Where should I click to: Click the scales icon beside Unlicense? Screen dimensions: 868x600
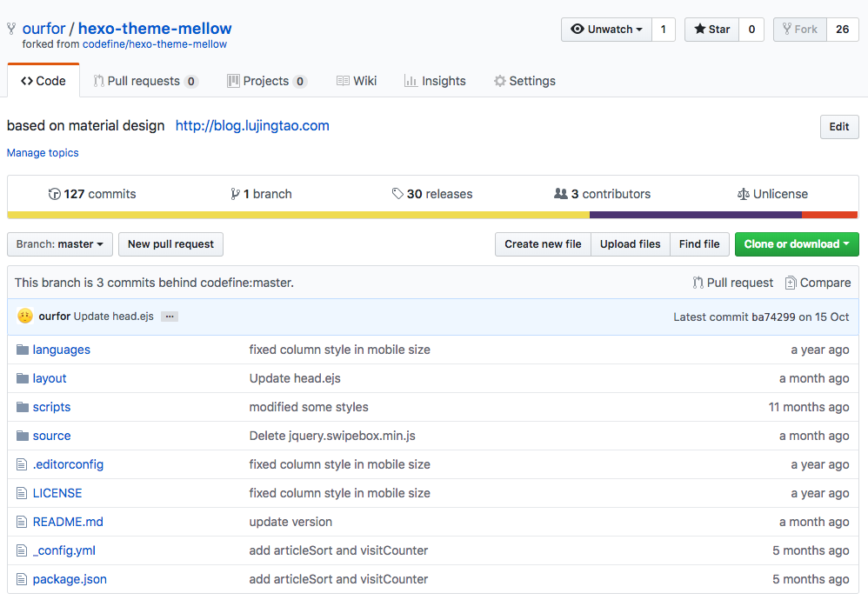pos(744,194)
